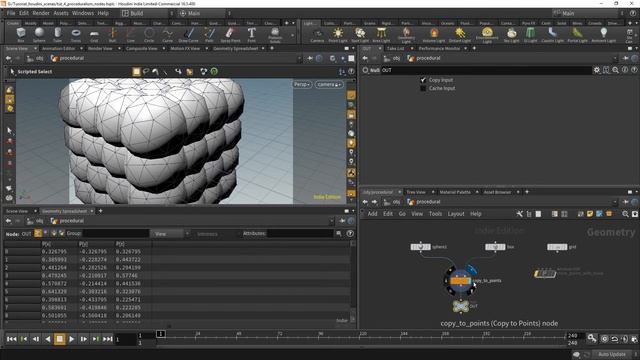Click the sticky note icon in network toolbar
The height and width of the screenshot is (360, 640).
(590, 214)
